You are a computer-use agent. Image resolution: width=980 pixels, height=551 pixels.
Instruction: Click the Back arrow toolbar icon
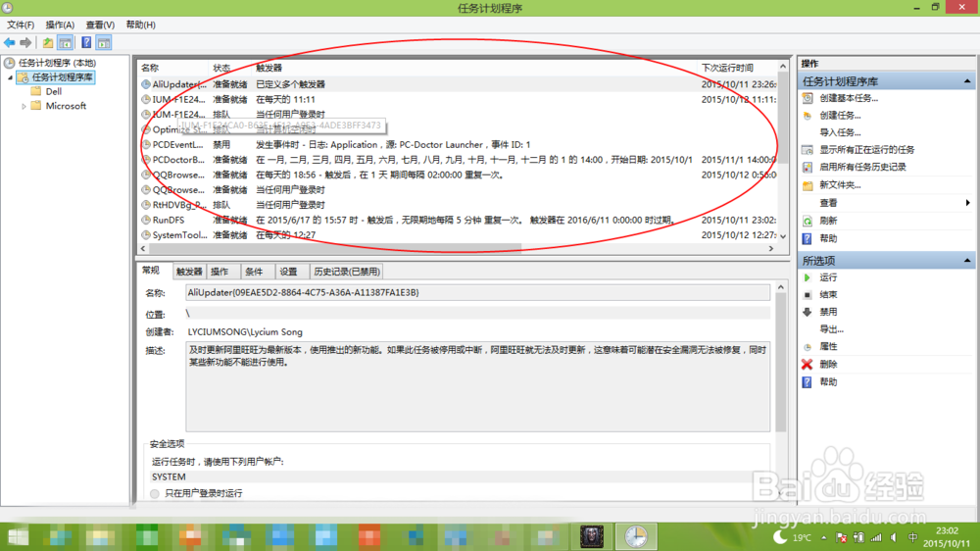coord(10,42)
